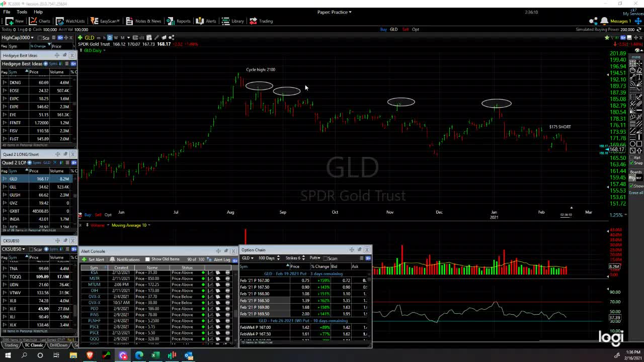This screenshot has width=644, height=362.
Task: Click Messages 1 link
Action: [x=620, y=21]
